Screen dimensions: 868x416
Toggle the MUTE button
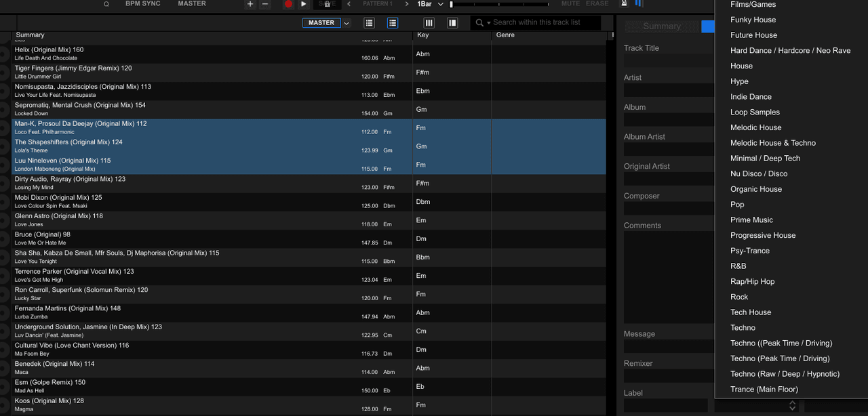pos(570,4)
